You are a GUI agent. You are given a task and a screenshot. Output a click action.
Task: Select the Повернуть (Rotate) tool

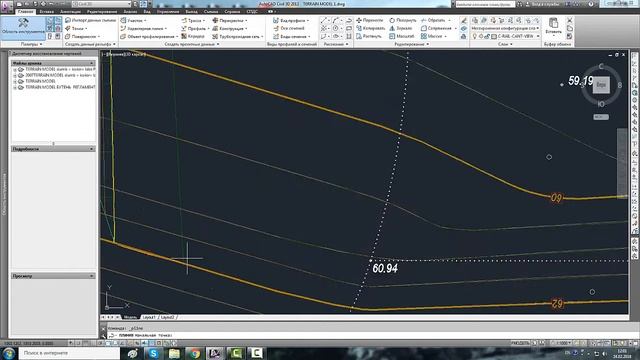click(403, 20)
